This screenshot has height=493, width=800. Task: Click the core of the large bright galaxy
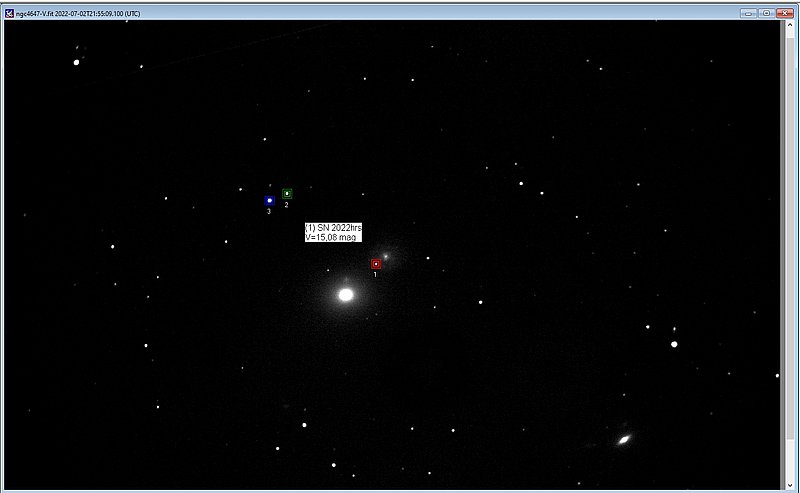tap(346, 294)
